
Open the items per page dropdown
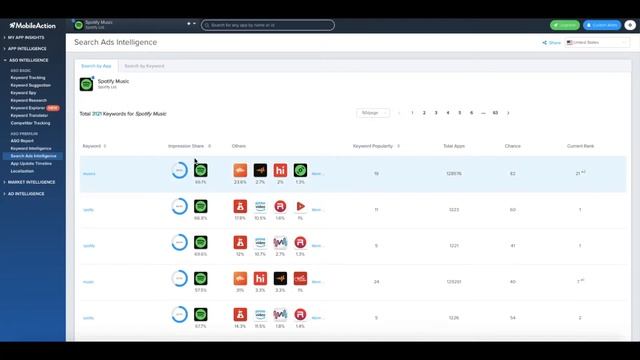(373, 113)
